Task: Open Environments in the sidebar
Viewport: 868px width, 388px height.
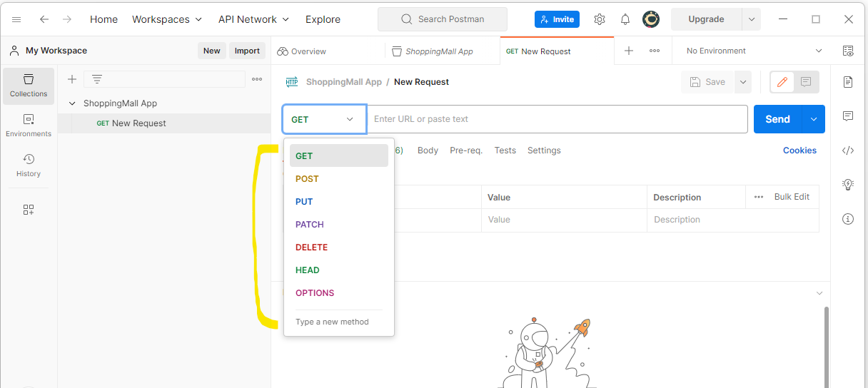Action: tap(29, 126)
